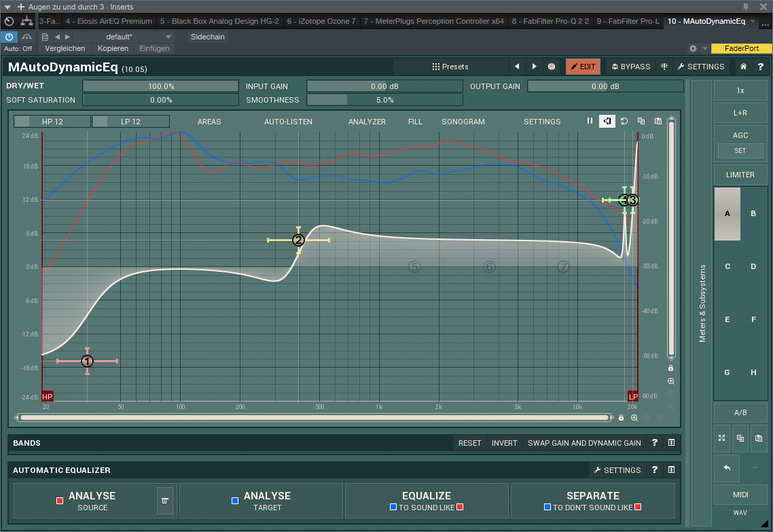Viewport: 773px width, 532px height.
Task: Click the vertical zoom lock icon
Action: click(670, 368)
